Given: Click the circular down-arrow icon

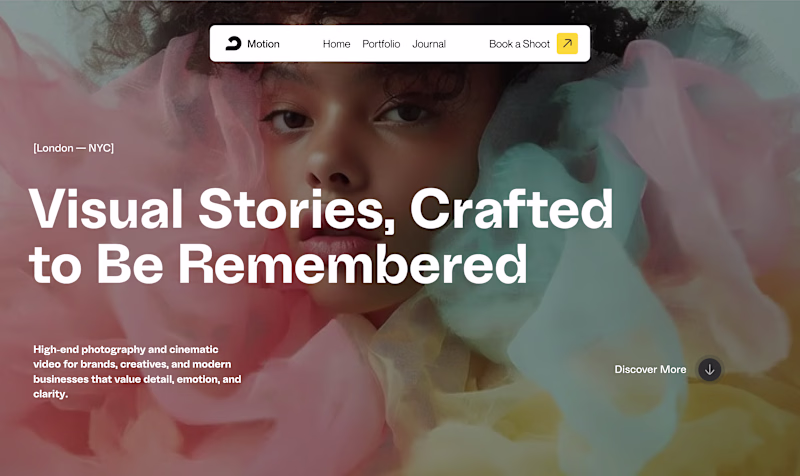Looking at the screenshot, I should pos(709,369).
